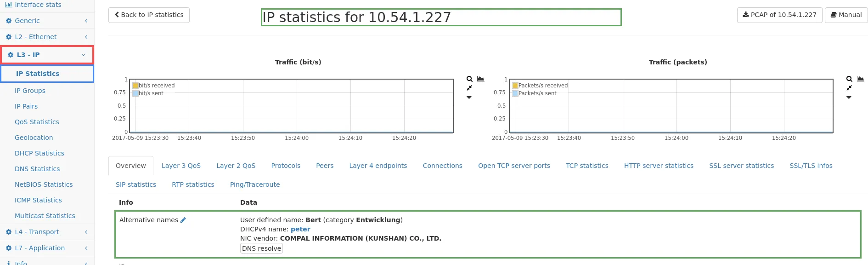Click the zoom magnifier on the Traffic (packets) chart
This screenshot has height=265, width=868.
[x=849, y=79]
